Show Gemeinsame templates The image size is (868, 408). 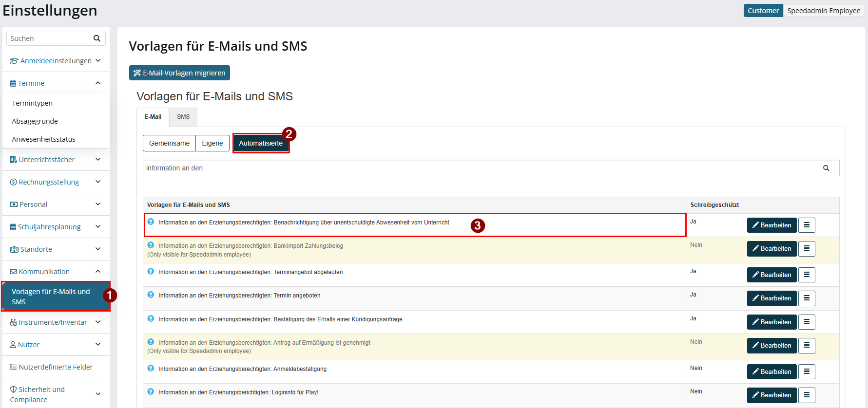pos(169,143)
